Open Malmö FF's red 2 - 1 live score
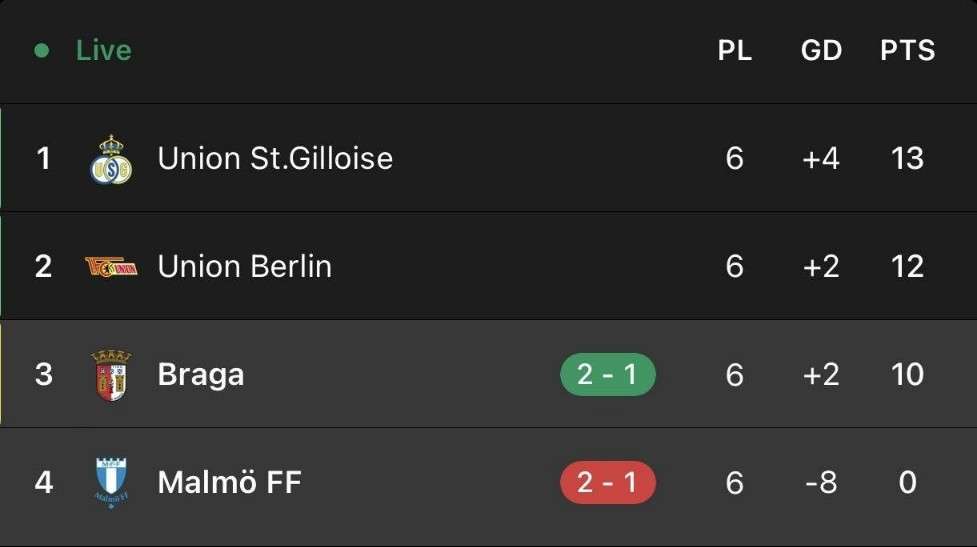The width and height of the screenshot is (977, 547). [607, 483]
